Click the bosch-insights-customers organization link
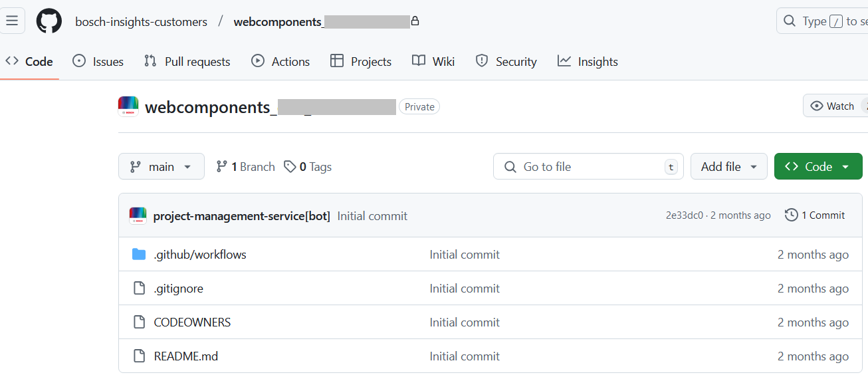 point(141,22)
